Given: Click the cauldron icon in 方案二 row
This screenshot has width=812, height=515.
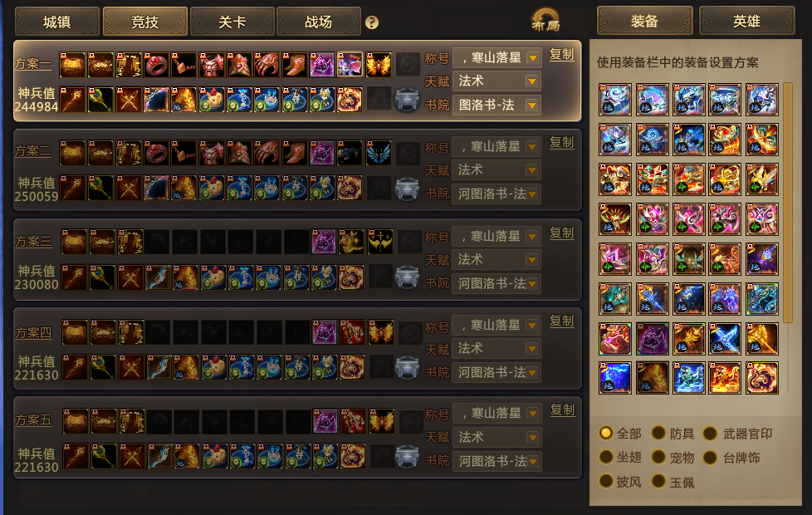Looking at the screenshot, I should 407,189.
